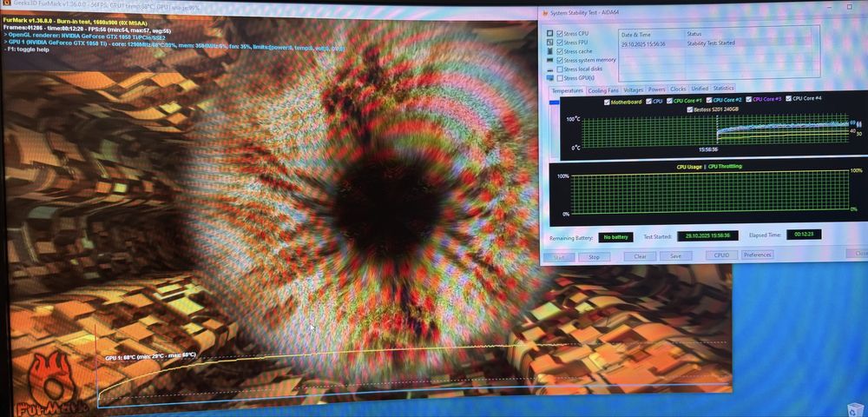
Task: Open the Unified tab
Action: click(700, 88)
